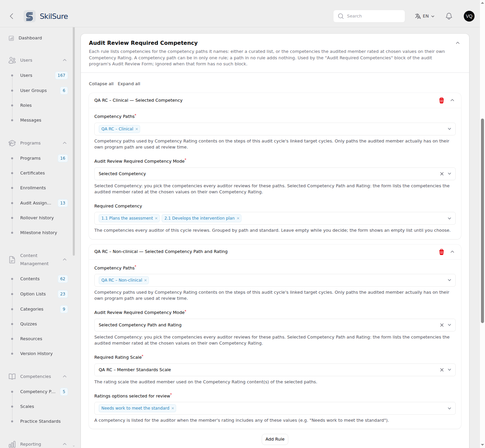Screen dimensions: 485x448
Task: Open Practice Standards in the sidebar
Action: click(40, 421)
